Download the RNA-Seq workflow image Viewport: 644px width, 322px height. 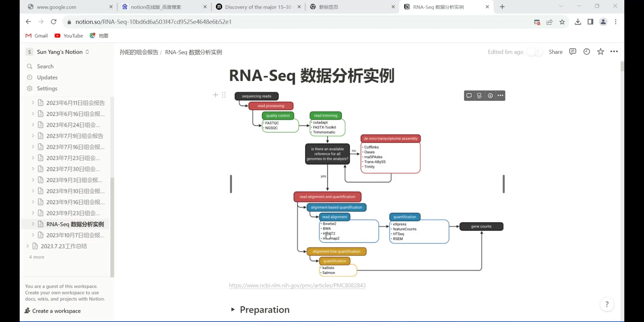click(490, 95)
